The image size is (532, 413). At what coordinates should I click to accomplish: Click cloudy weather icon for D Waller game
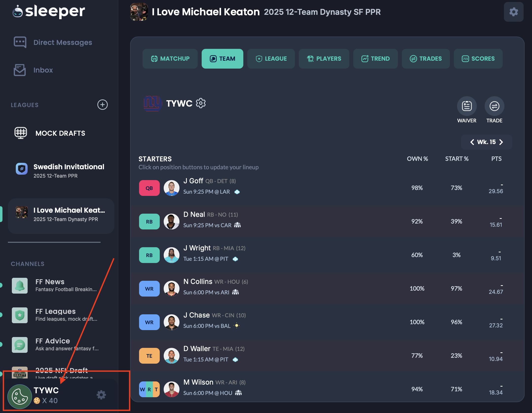tap(235, 359)
